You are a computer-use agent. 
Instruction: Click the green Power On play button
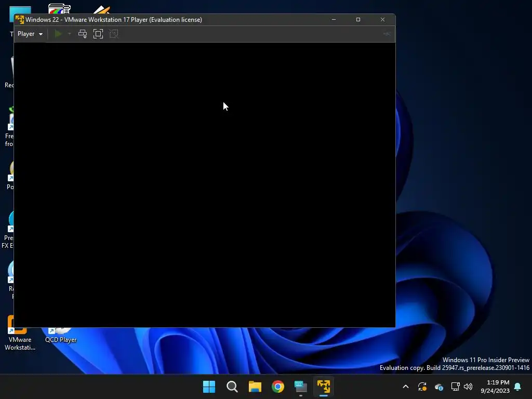tap(58, 34)
